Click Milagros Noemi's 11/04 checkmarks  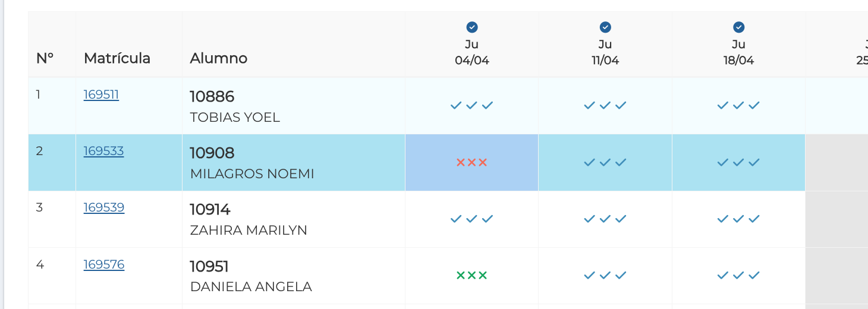[605, 162]
